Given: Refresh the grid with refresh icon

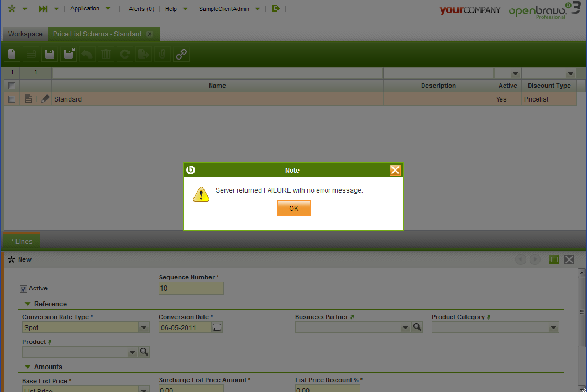Looking at the screenshot, I should click(125, 54).
